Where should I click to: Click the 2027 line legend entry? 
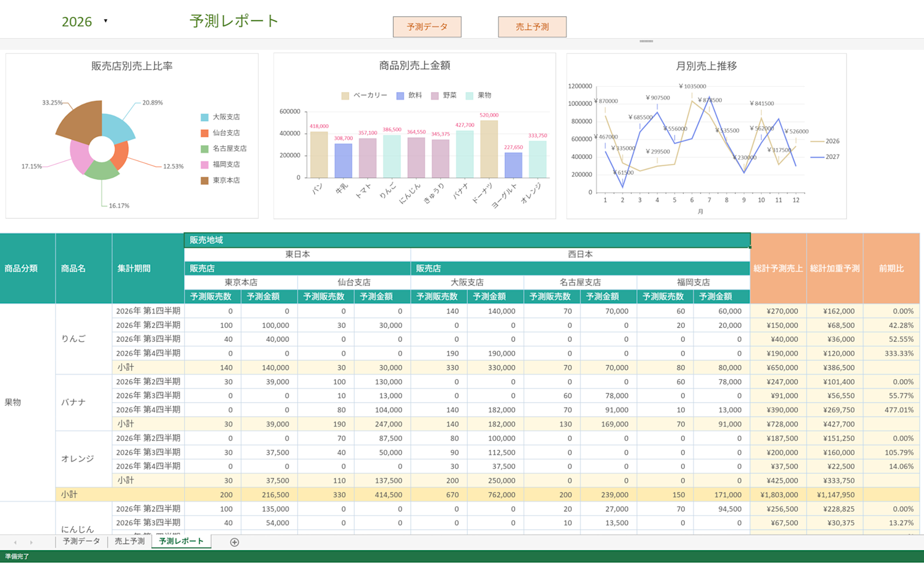(825, 157)
